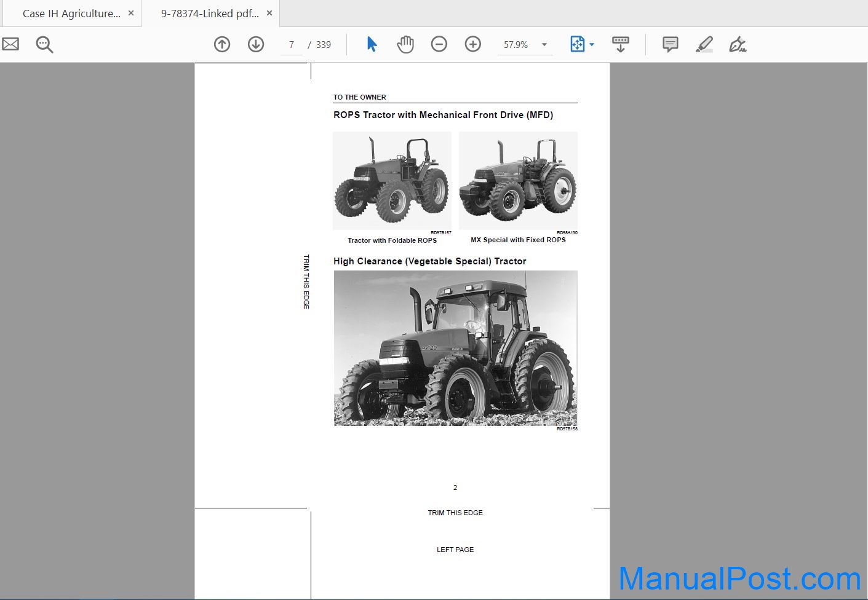The image size is (868, 600).
Task: Switch to the Case IH Agriculture tab
Action: 71,14
